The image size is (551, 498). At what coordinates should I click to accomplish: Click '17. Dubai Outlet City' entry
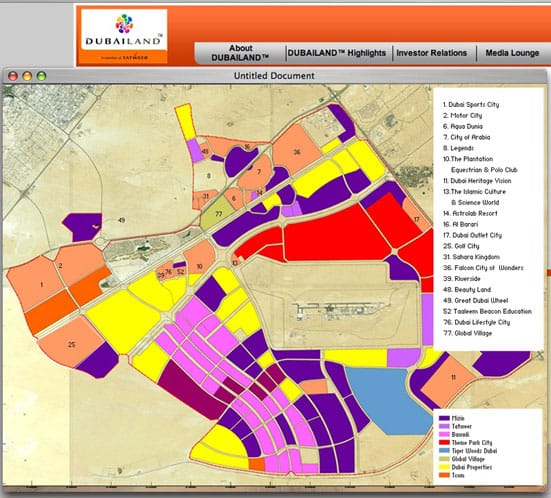pos(472,235)
